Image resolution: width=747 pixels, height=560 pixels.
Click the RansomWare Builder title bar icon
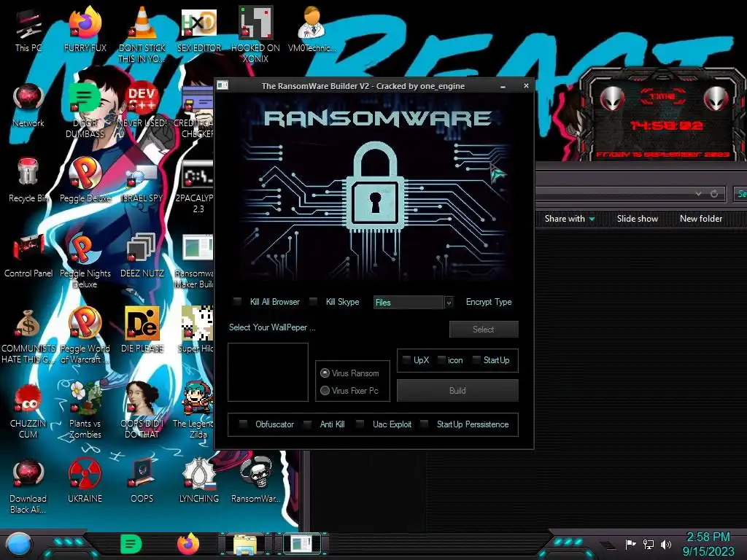222,85
